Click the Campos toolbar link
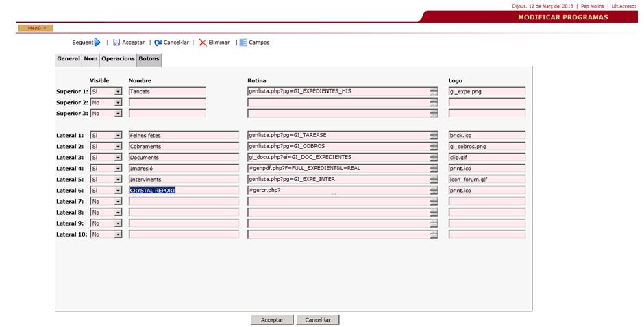The image size is (644, 327). click(259, 43)
